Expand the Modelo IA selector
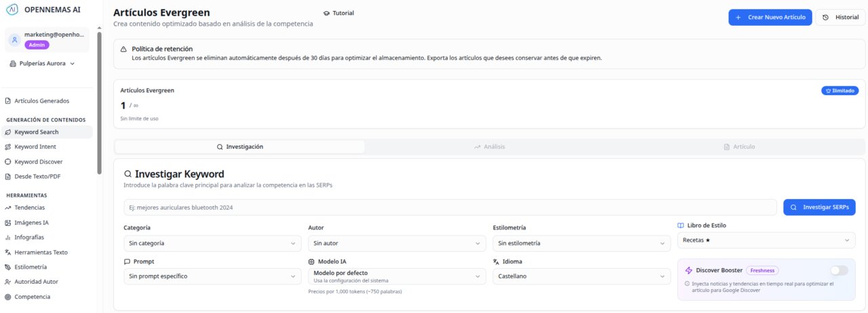This screenshot has height=313, width=868. coord(397,276)
